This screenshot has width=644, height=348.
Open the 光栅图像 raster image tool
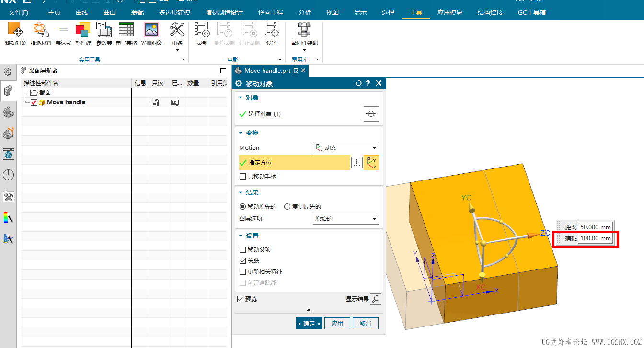click(151, 34)
